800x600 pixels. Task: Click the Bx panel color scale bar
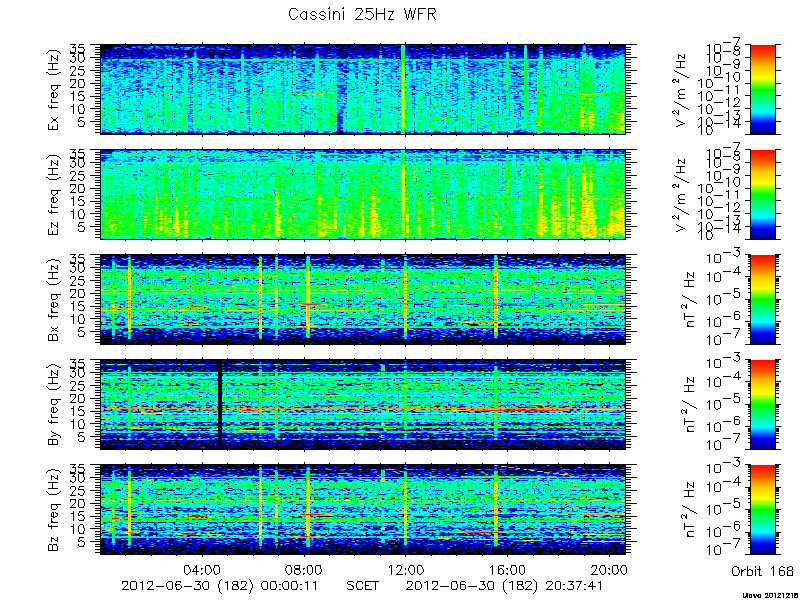(762, 299)
